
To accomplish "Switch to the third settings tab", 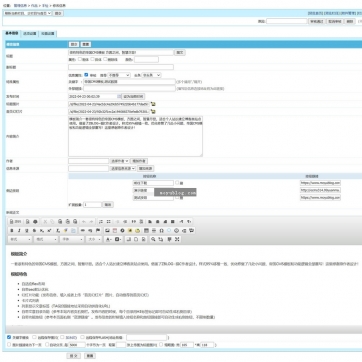I will 48,34.
